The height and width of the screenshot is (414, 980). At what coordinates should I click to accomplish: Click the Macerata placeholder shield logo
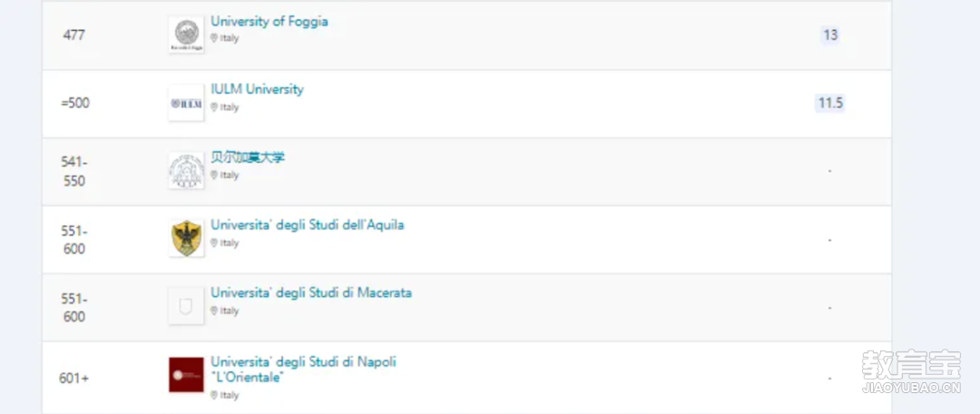pyautogui.click(x=186, y=307)
